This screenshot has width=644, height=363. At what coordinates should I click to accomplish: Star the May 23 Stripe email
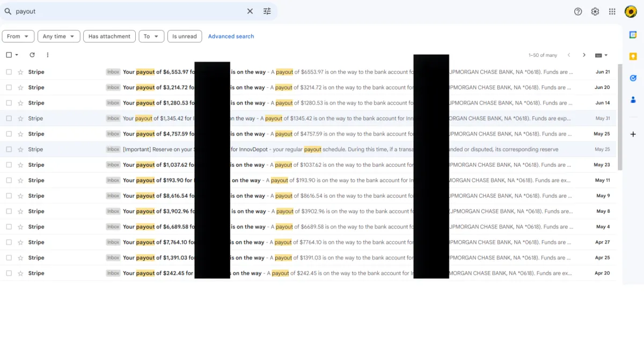point(20,165)
